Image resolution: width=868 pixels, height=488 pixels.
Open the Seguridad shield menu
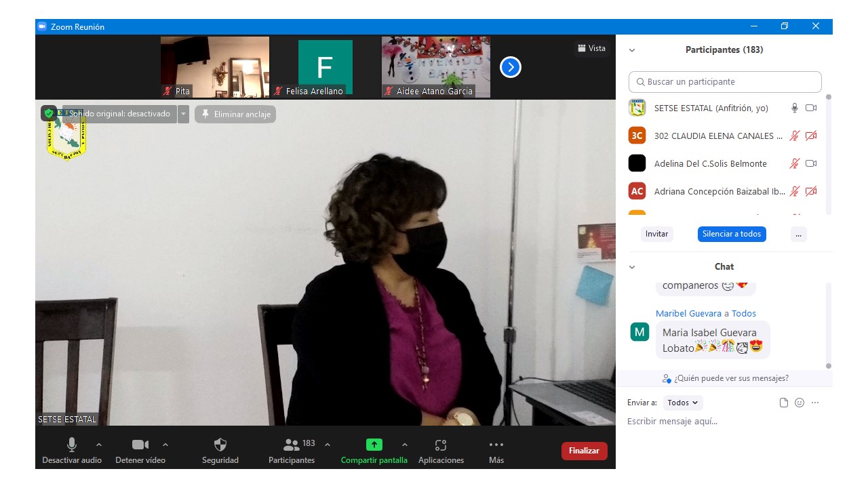[x=220, y=445]
